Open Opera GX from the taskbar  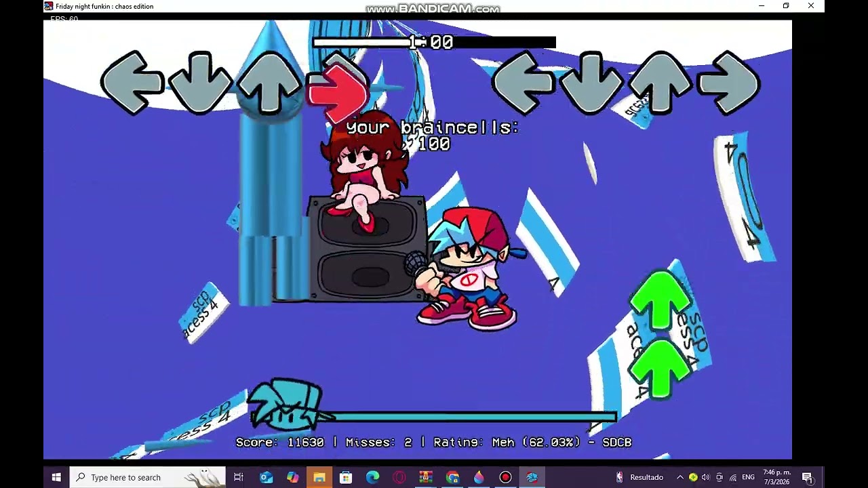[x=399, y=477]
